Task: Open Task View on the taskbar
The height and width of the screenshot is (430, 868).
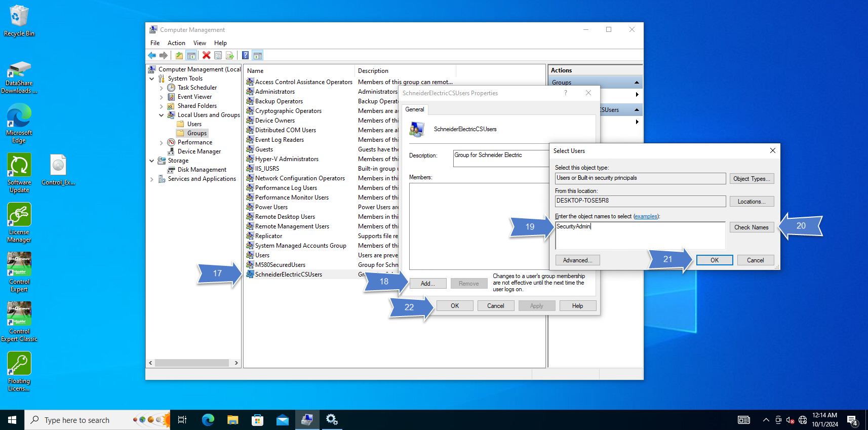Action: coord(182,420)
